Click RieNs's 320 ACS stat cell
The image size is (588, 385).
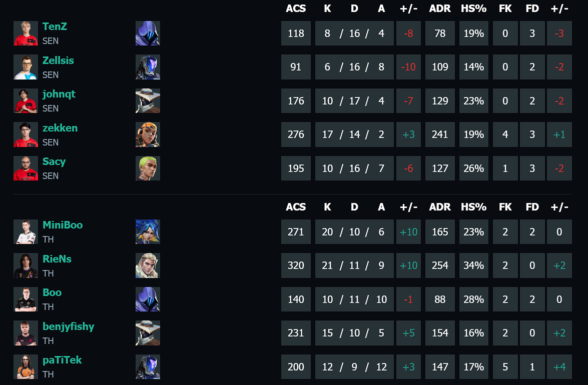pyautogui.click(x=296, y=265)
